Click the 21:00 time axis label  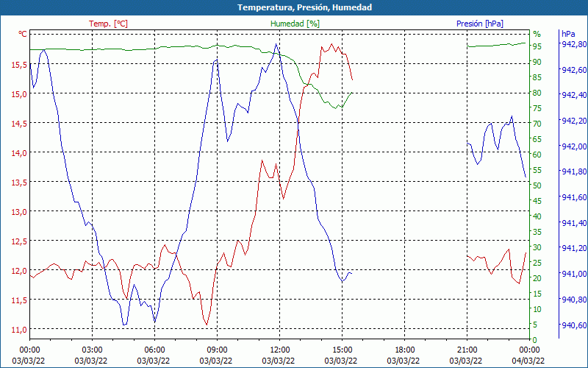(467, 351)
